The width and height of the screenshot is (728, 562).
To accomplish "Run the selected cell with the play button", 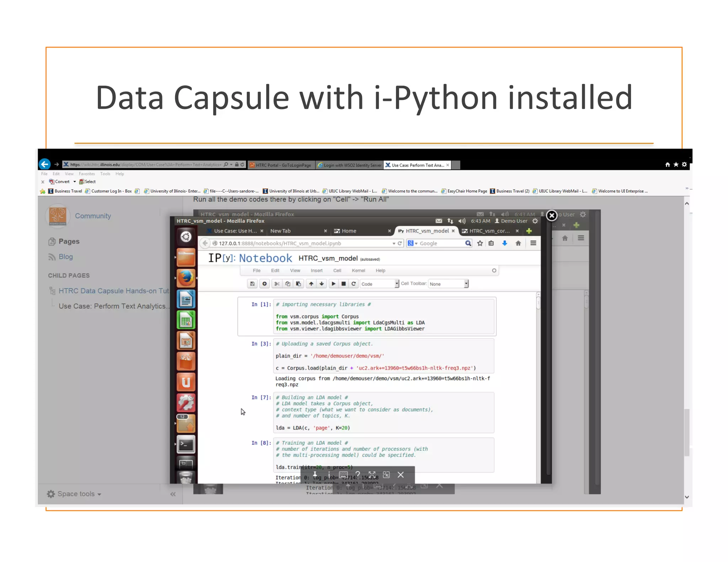I will (x=333, y=284).
